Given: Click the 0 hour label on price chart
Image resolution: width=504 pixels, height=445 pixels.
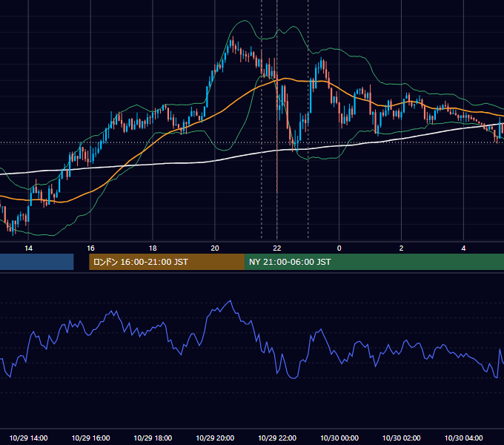Looking at the screenshot, I should [x=339, y=248].
